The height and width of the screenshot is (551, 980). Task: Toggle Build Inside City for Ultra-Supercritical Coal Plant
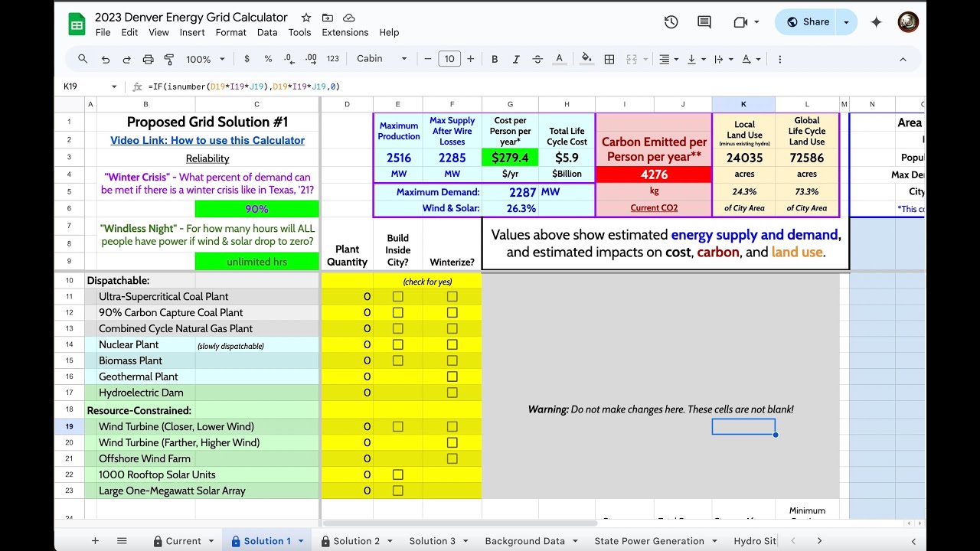point(398,296)
